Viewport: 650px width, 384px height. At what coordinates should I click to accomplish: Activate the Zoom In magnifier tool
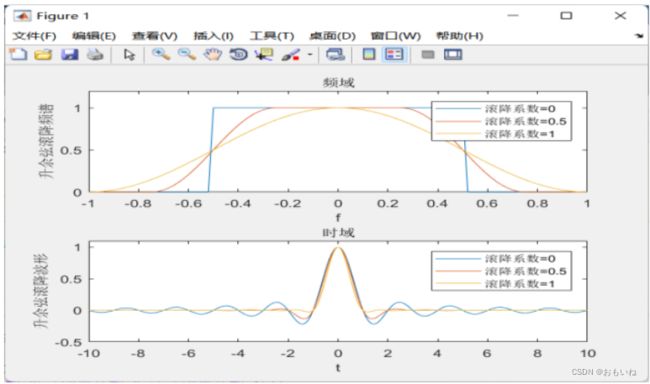click(161, 54)
